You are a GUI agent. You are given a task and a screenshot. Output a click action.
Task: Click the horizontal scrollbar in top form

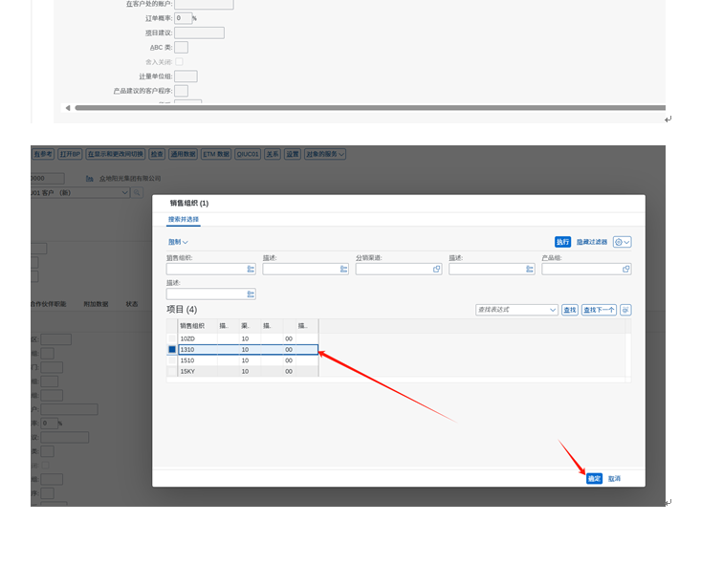point(363,108)
